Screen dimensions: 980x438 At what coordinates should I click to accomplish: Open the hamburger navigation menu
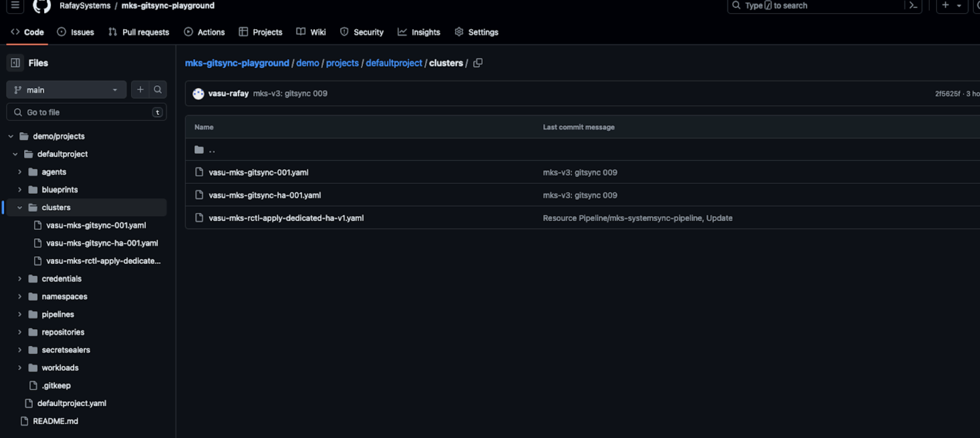[x=15, y=5]
